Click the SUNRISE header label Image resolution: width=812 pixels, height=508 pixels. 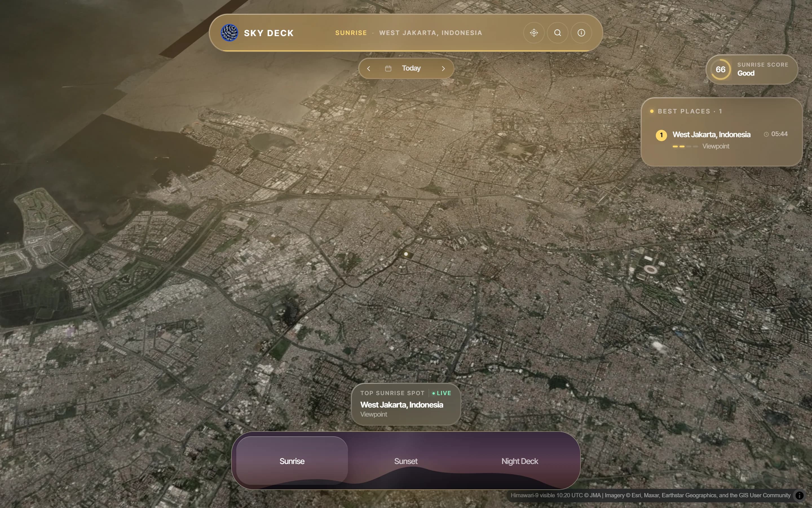click(x=351, y=33)
